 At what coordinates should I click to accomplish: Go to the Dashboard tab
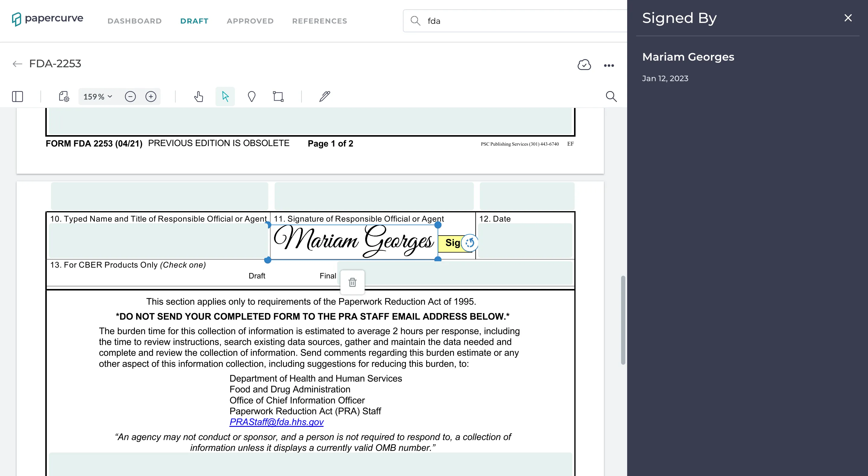[134, 21]
